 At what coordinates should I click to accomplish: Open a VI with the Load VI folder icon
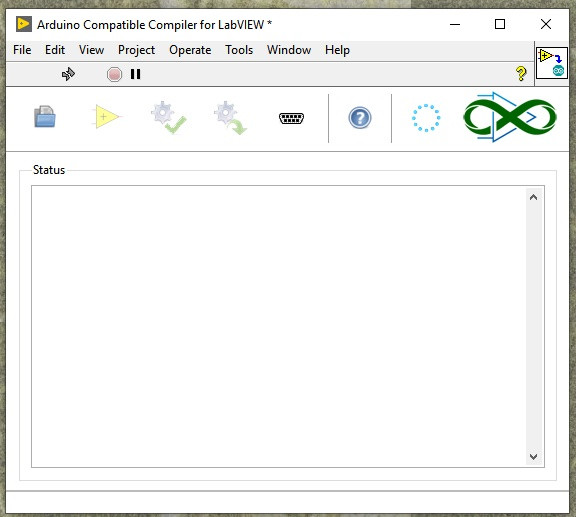click(45, 117)
